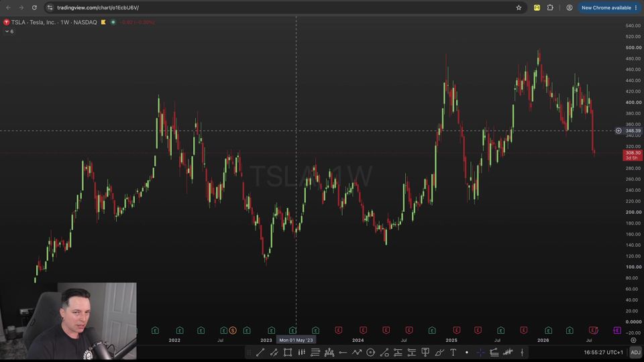Bookmark this page with star icon

tap(519, 7)
